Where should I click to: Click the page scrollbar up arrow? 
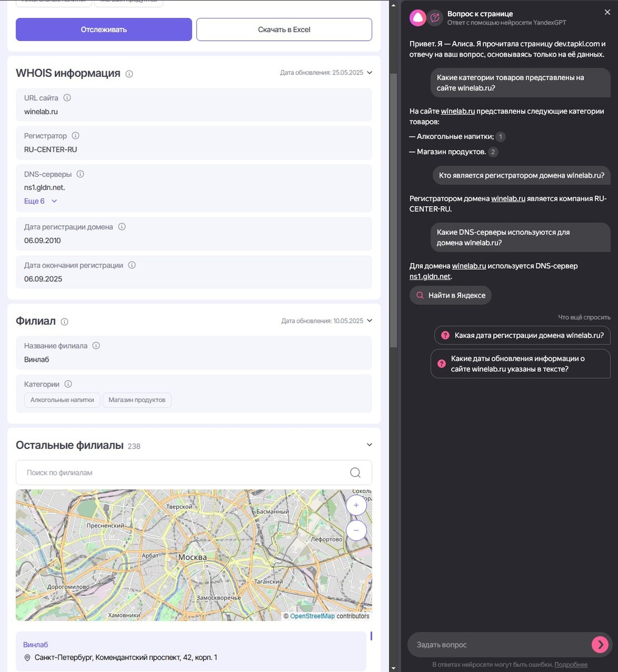[x=394, y=5]
